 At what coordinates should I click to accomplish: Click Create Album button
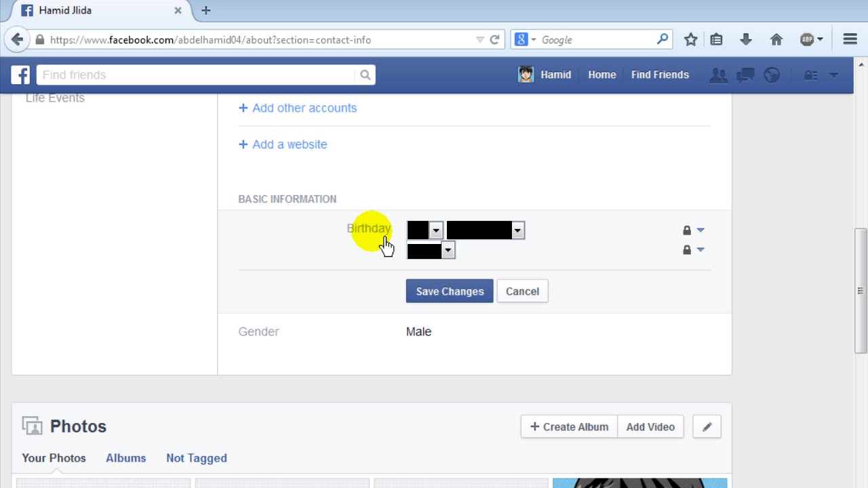(569, 427)
